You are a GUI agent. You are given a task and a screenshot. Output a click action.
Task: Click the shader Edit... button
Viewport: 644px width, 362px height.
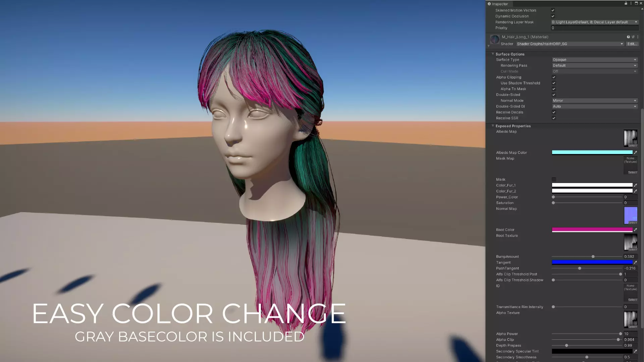coord(632,44)
